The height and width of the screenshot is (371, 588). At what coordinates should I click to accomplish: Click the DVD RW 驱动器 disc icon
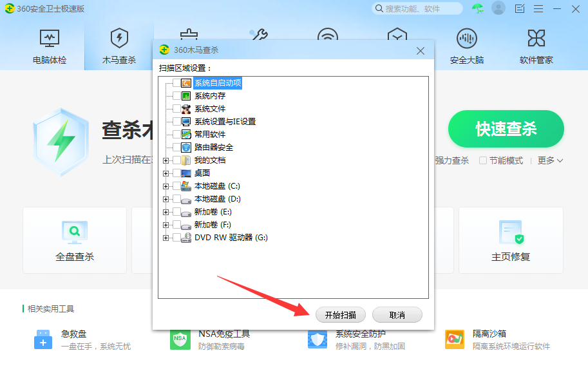click(186, 238)
